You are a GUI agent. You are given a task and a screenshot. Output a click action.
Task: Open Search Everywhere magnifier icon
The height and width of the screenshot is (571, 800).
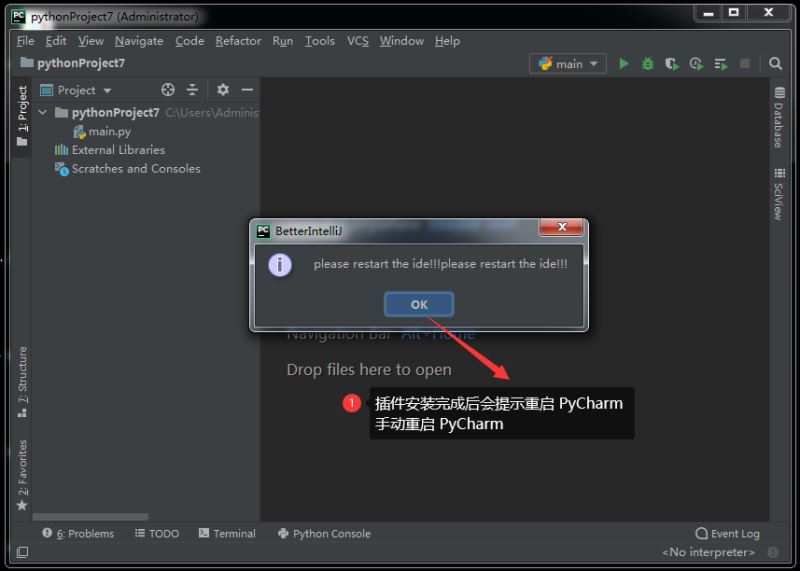[x=775, y=64]
